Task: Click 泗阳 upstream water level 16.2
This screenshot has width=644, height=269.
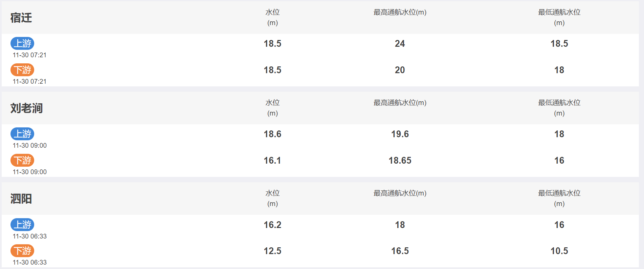Action: 272,225
